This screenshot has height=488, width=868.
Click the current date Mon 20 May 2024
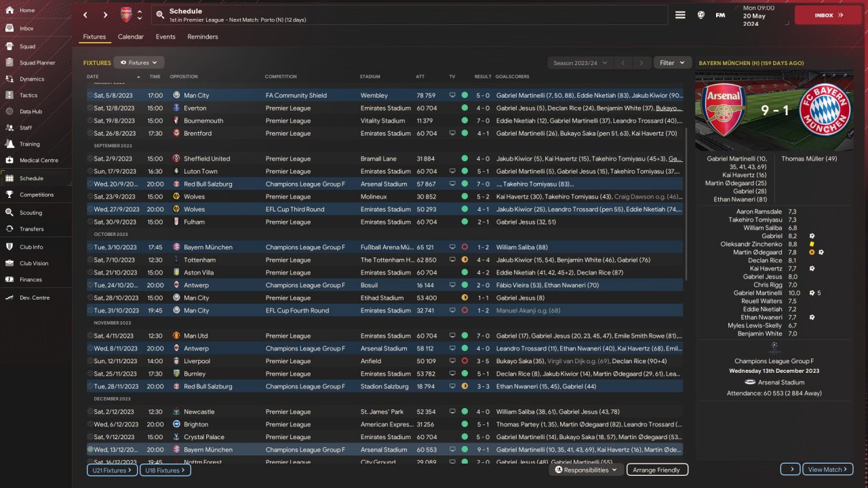[x=759, y=15]
